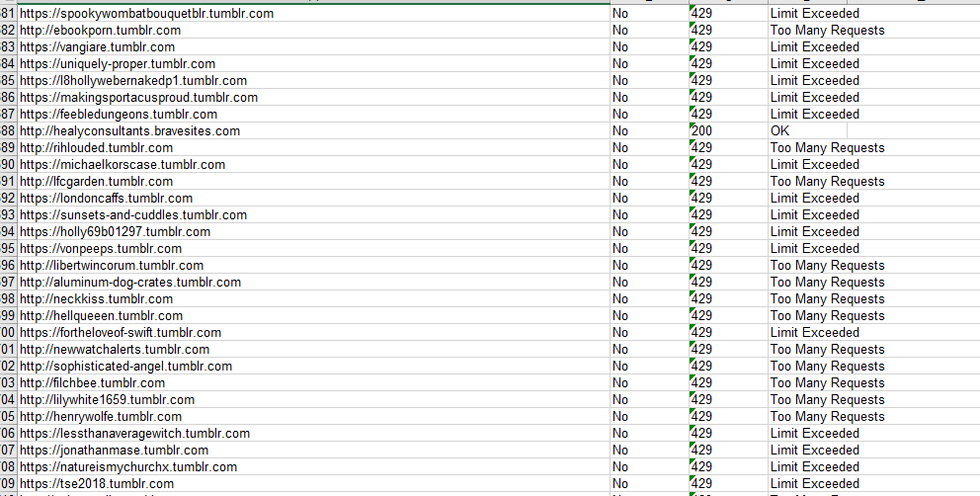Select natureismychurchx.tumblr.com cell
Viewport: 980px width, 496px height.
(x=314, y=467)
